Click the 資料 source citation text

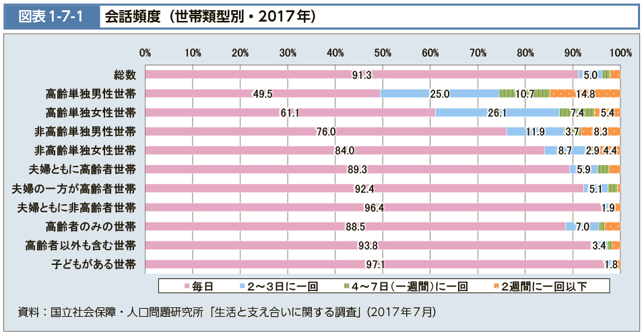227,312
